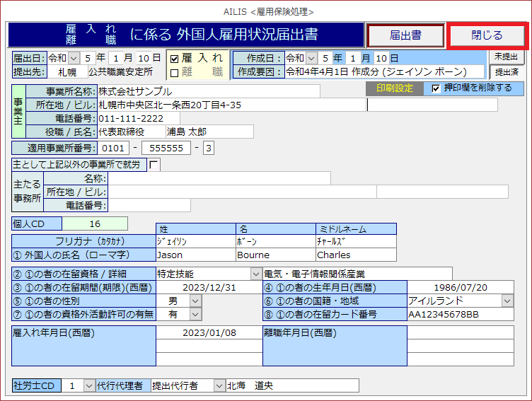532x401 pixels.
Task: Open the 作成日 era dropdown
Action: [x=312, y=58]
